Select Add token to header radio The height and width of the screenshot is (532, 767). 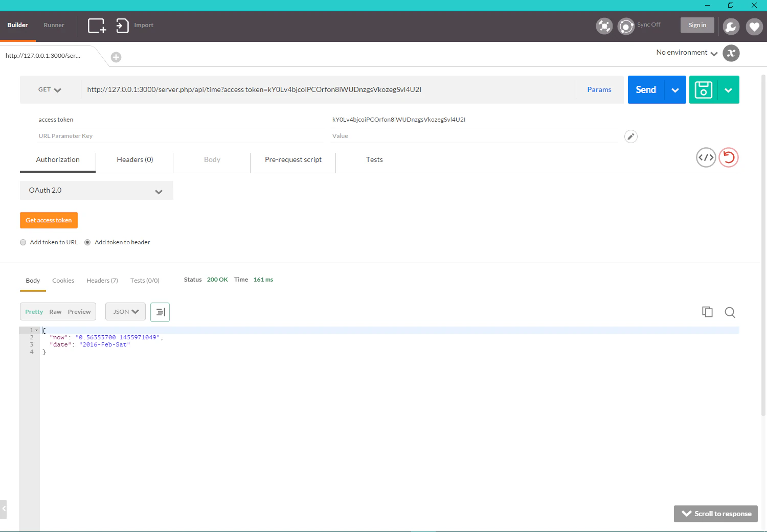coord(87,242)
